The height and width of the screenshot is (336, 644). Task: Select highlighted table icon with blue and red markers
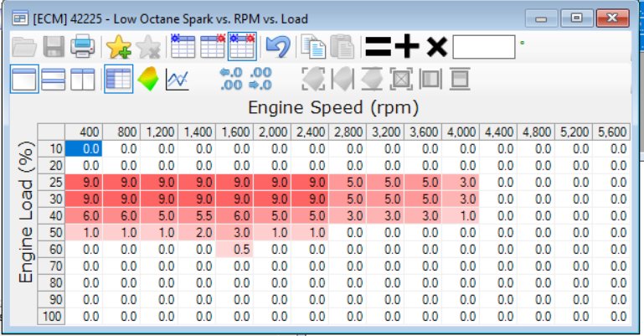click(242, 46)
